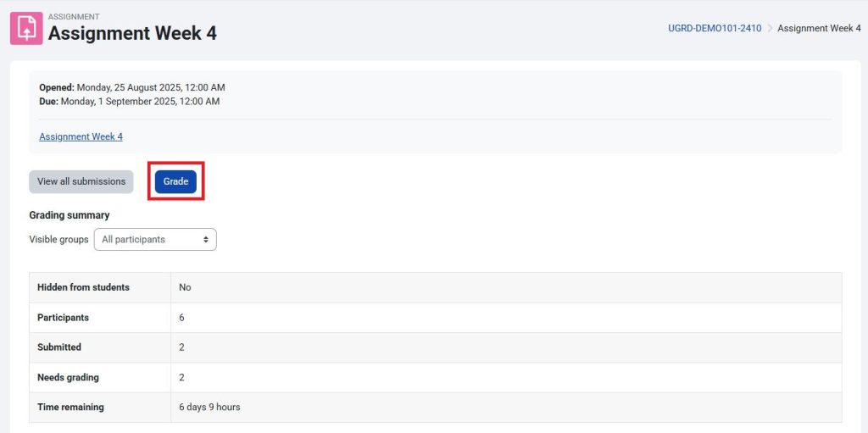Click the Participants count value 6
The image size is (868, 433).
tap(181, 318)
